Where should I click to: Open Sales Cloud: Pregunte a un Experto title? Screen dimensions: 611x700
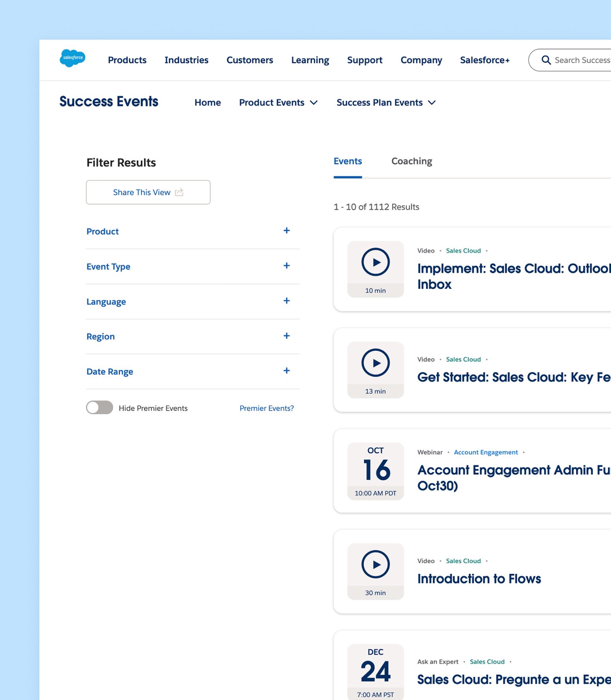(x=514, y=680)
